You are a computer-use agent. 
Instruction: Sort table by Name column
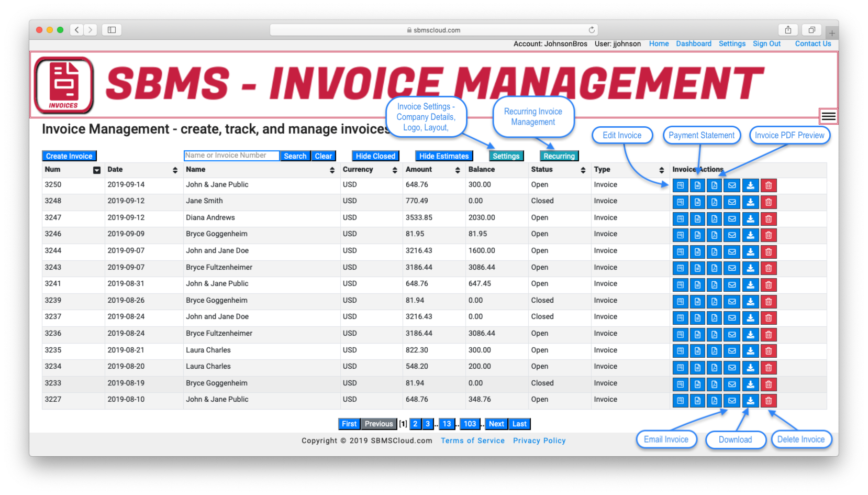[x=332, y=170]
